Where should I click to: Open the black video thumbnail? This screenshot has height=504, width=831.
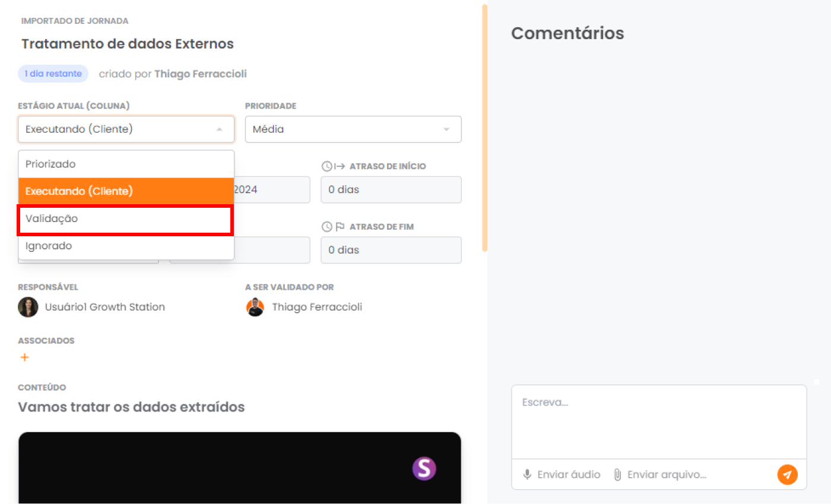click(x=240, y=468)
